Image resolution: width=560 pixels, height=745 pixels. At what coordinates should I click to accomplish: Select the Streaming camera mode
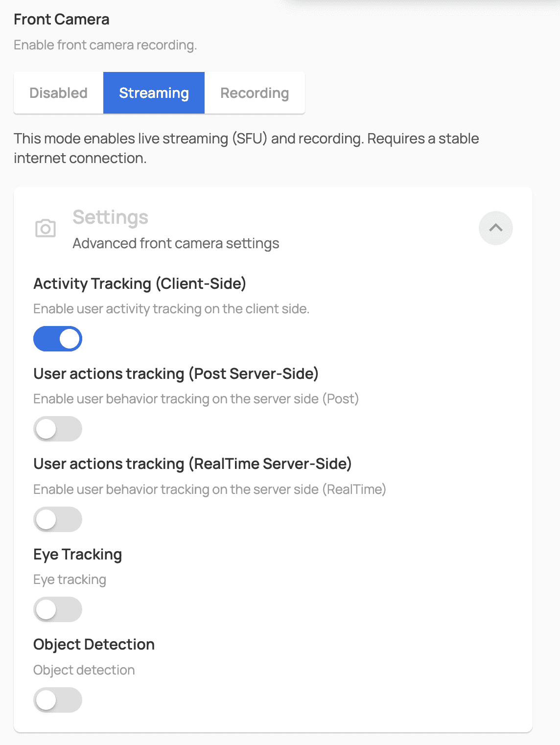[154, 93]
